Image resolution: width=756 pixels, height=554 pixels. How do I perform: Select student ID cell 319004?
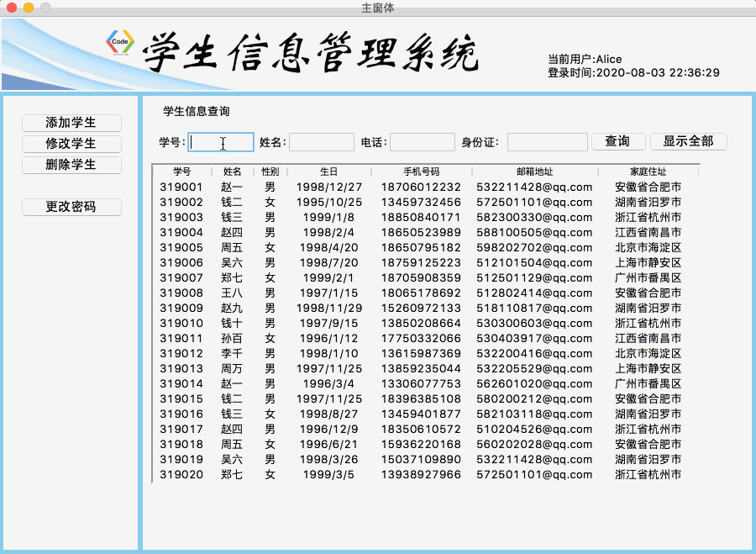[181, 233]
